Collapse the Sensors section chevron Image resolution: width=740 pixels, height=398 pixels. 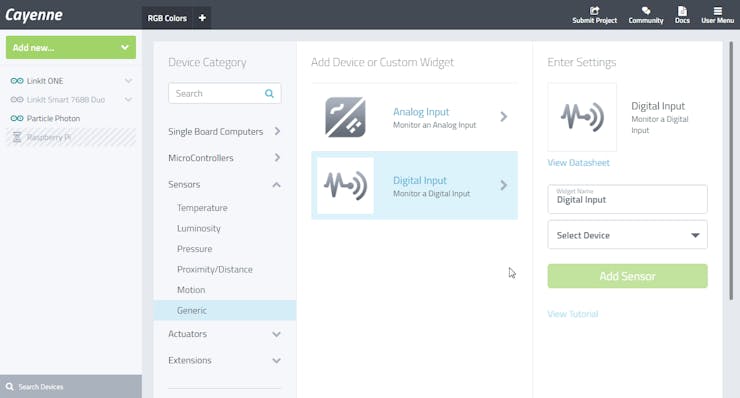(277, 185)
